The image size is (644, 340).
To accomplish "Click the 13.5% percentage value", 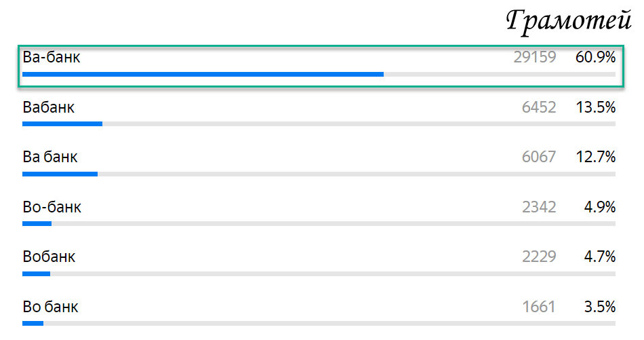I will [596, 107].
